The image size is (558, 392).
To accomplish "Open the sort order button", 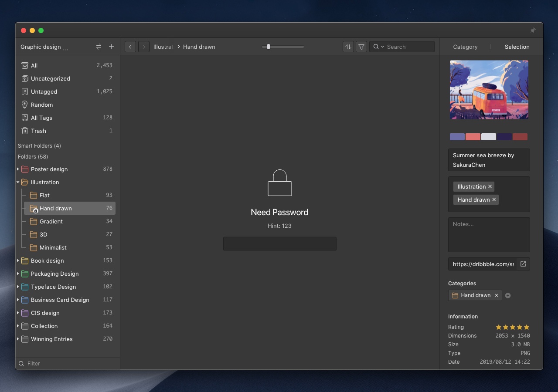I will 348,47.
